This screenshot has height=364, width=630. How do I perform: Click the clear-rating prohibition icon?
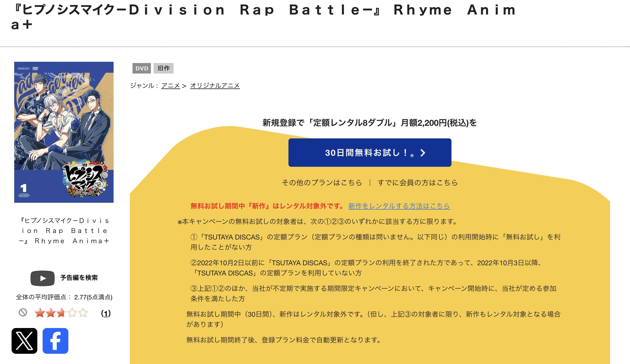(x=23, y=312)
